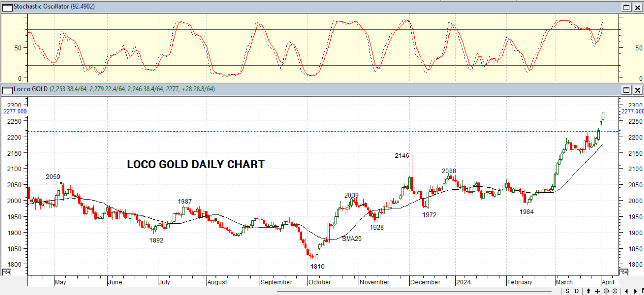Click the '2088' price label

(x=449, y=171)
